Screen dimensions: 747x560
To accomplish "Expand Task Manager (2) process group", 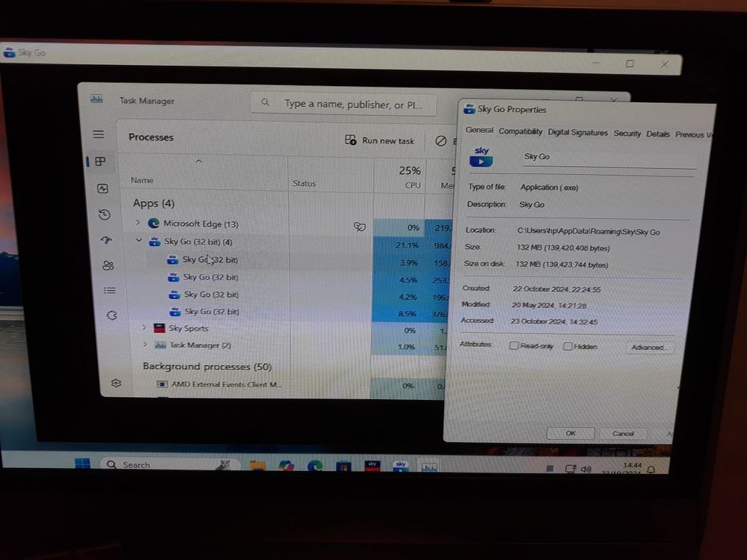I will click(x=145, y=344).
